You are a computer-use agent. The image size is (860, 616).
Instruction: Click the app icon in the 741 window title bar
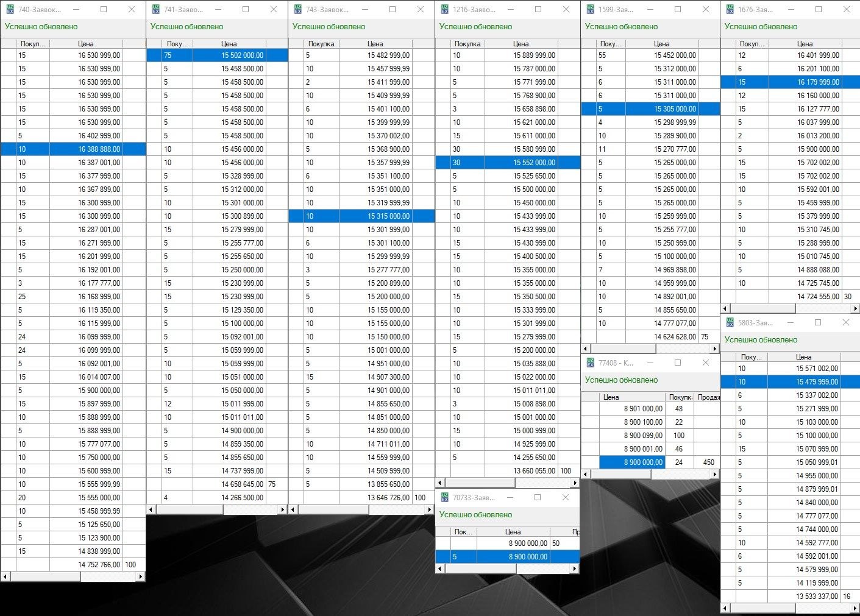pyautogui.click(x=155, y=10)
